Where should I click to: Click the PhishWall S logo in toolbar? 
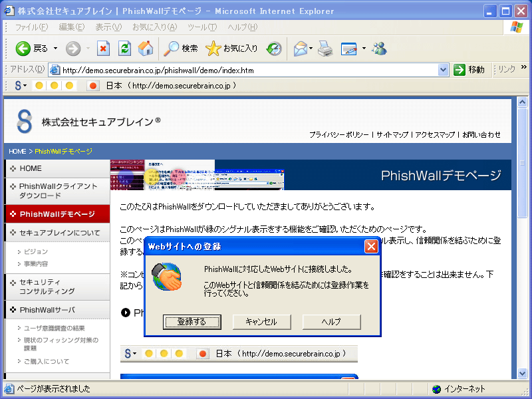pyautogui.click(x=18, y=86)
